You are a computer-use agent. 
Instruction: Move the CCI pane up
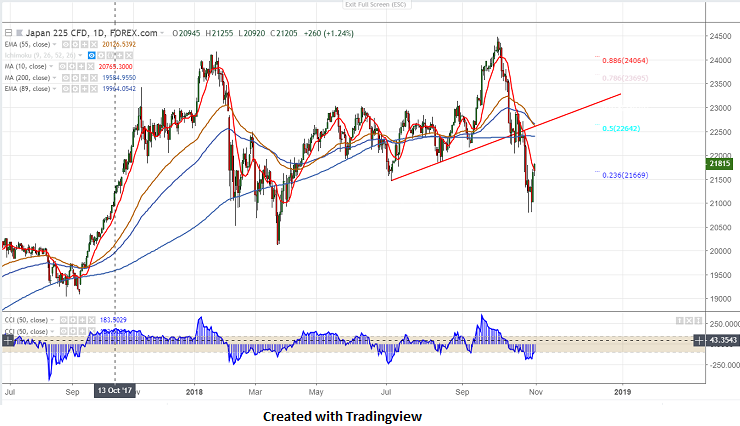coord(680,321)
